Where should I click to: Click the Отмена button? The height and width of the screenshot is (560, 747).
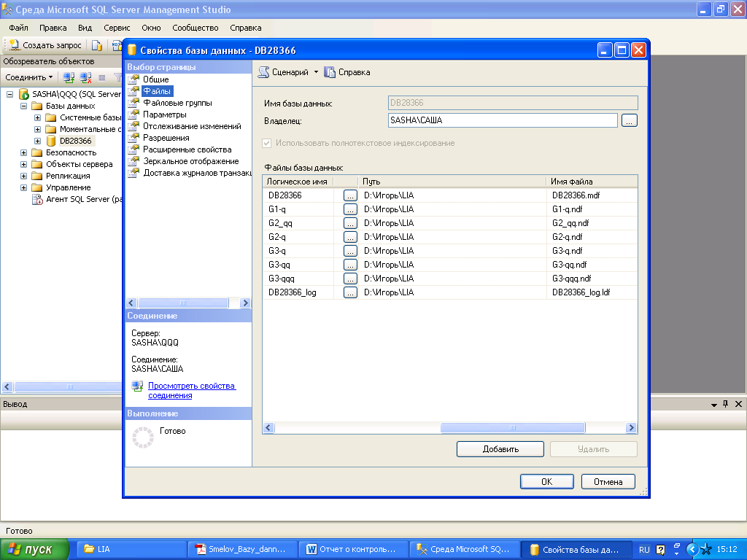[x=608, y=482]
